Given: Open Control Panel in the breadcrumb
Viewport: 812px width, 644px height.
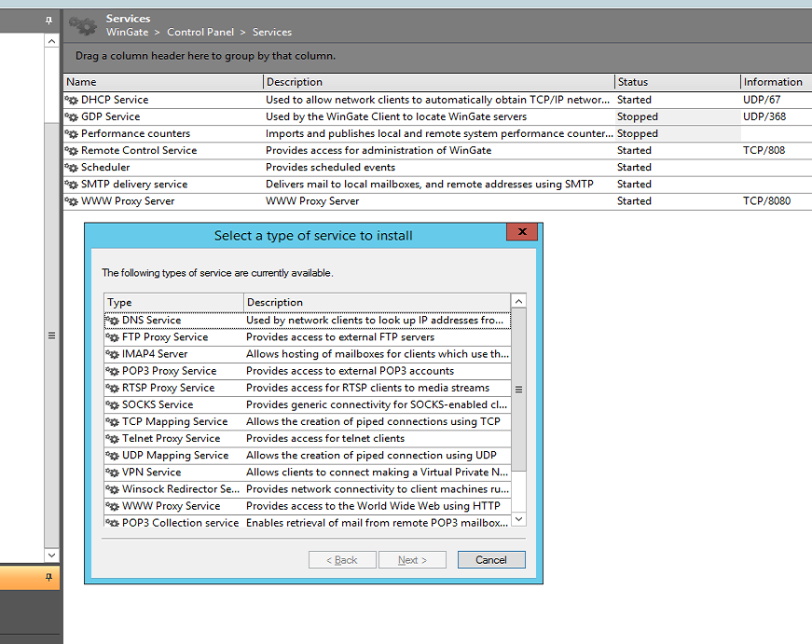Looking at the screenshot, I should (x=200, y=32).
